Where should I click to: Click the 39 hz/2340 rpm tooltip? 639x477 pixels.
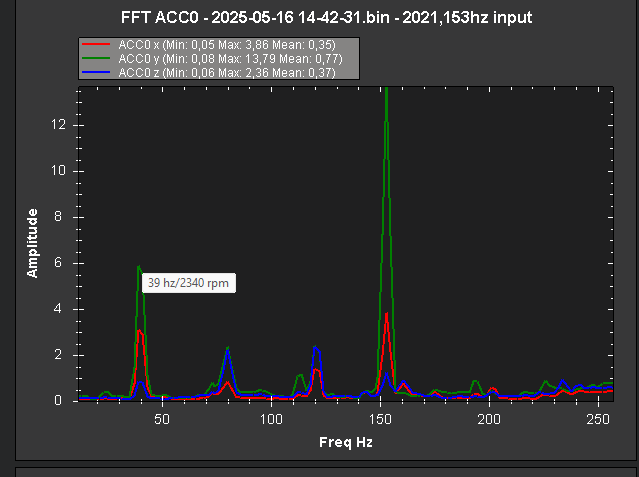tap(189, 283)
